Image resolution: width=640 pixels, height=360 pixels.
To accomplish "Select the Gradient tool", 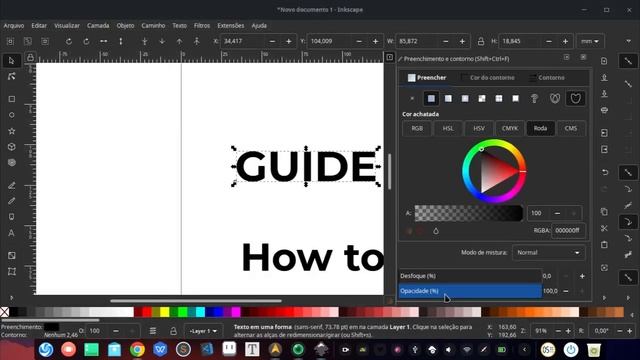I will pyautogui.click(x=11, y=256).
